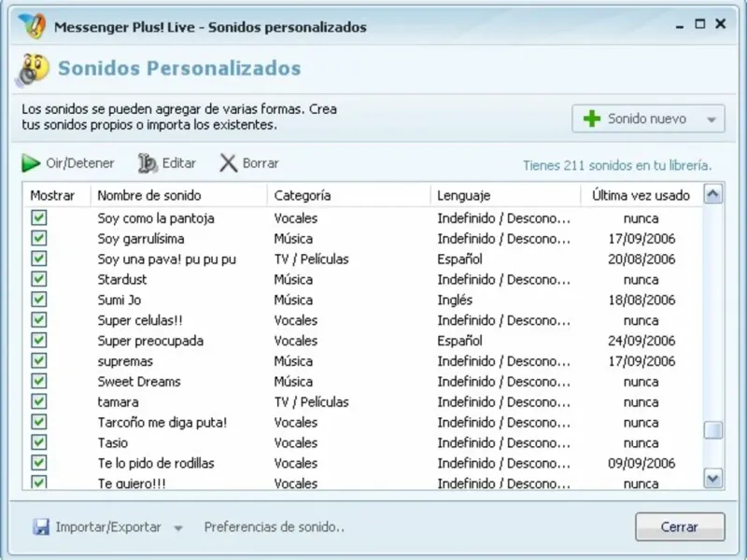The height and width of the screenshot is (560, 747).
Task: Open the Sonido nuevo dropdown arrow
Action: point(712,119)
